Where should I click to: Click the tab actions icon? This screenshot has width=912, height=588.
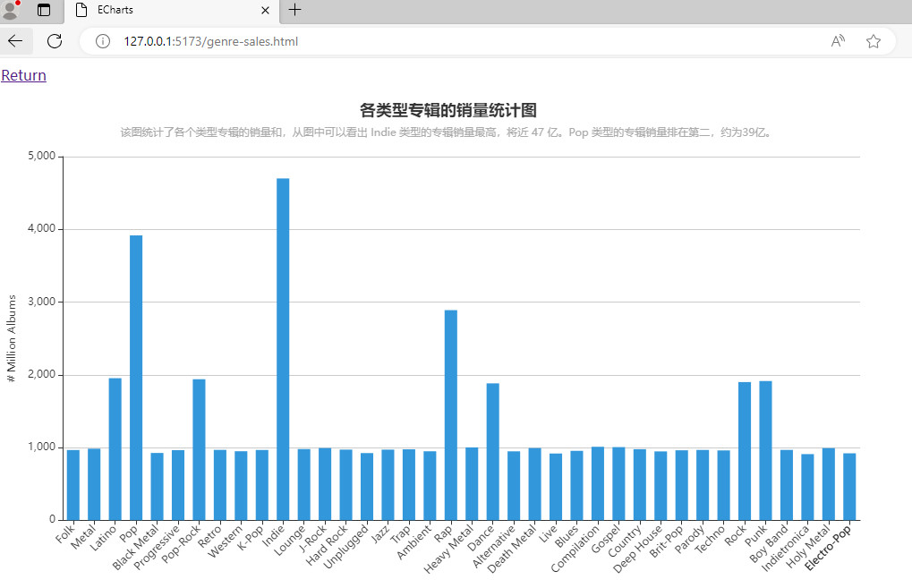coord(44,10)
